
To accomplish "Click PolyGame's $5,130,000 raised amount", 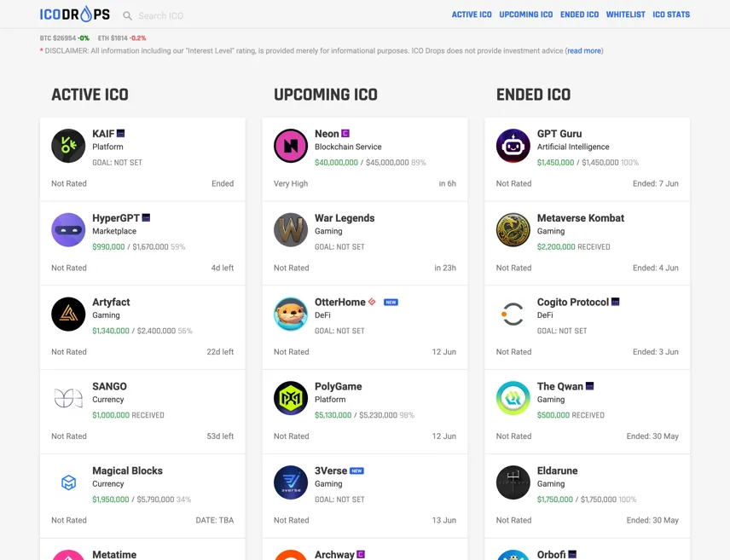I will 333,415.
